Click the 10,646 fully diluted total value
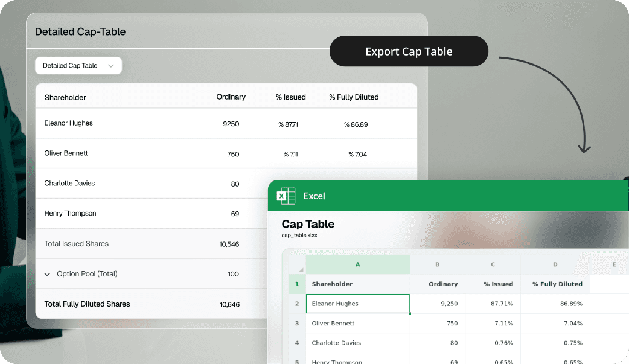The image size is (629, 364). tap(229, 305)
